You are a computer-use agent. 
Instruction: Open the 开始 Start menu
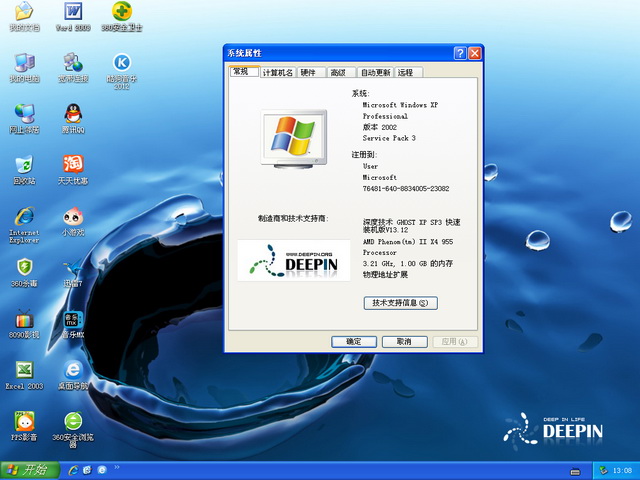click(x=30, y=470)
